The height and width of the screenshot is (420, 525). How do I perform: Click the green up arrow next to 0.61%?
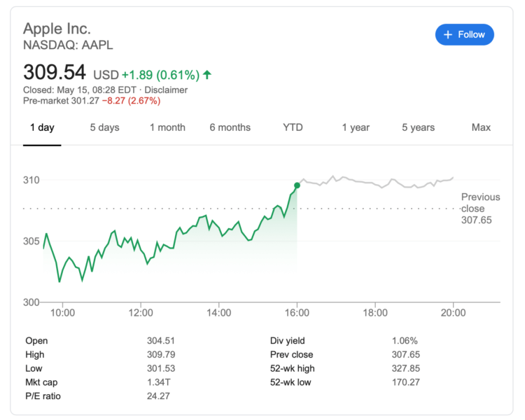tap(207, 74)
